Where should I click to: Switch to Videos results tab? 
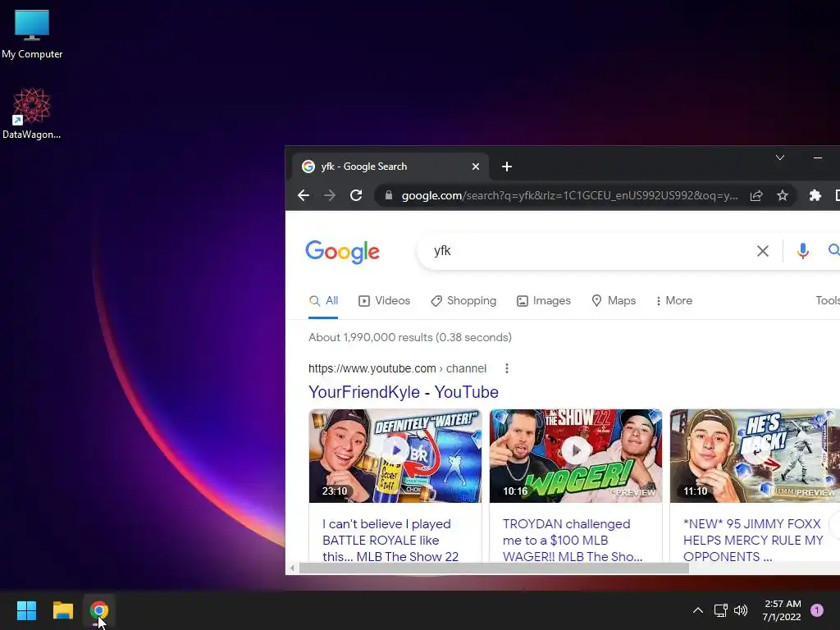[x=384, y=300]
